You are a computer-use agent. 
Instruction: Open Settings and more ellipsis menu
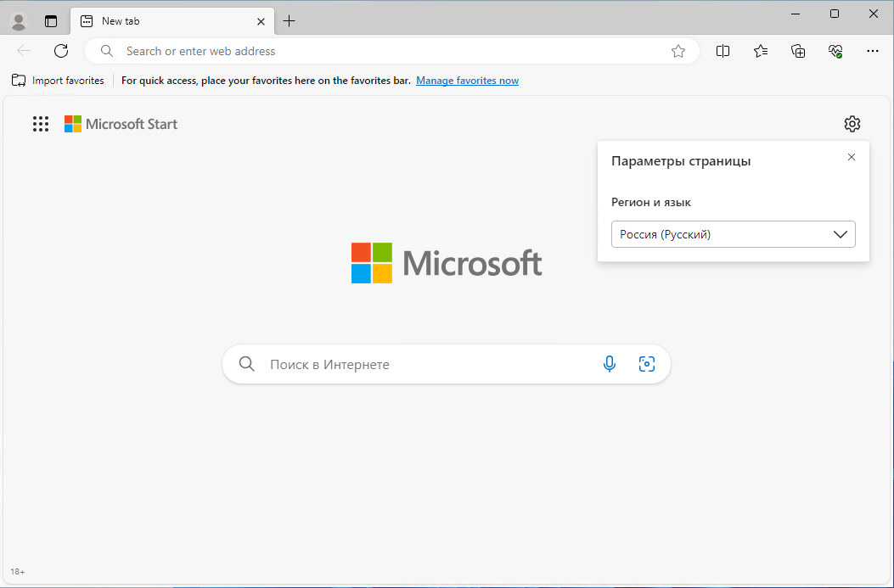click(872, 51)
